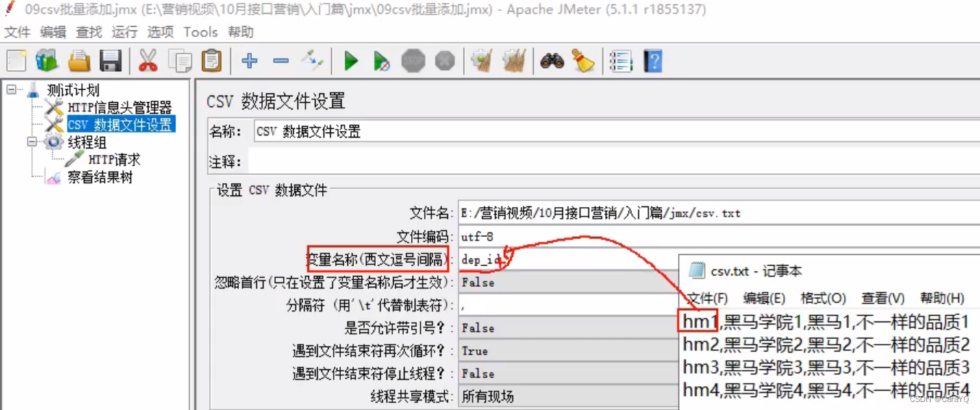Open 文件(F) menu in Notepad
The image size is (980, 410).
[707, 298]
